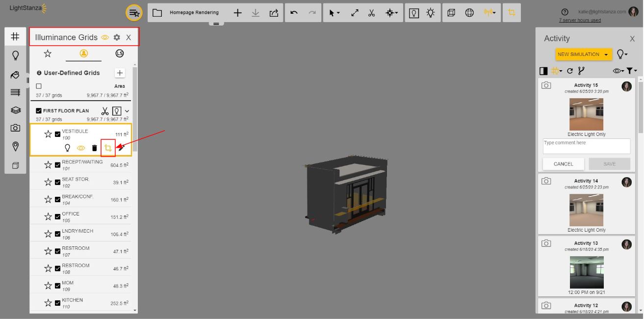Viewport: 644px width, 319px height.
Task: Switch to the LS grids tab
Action: (120, 53)
